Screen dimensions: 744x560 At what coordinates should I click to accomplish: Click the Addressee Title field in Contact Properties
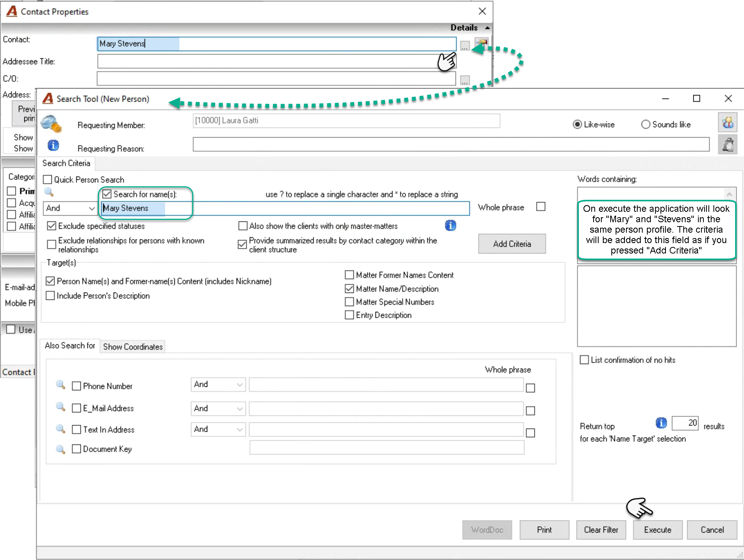(276, 61)
